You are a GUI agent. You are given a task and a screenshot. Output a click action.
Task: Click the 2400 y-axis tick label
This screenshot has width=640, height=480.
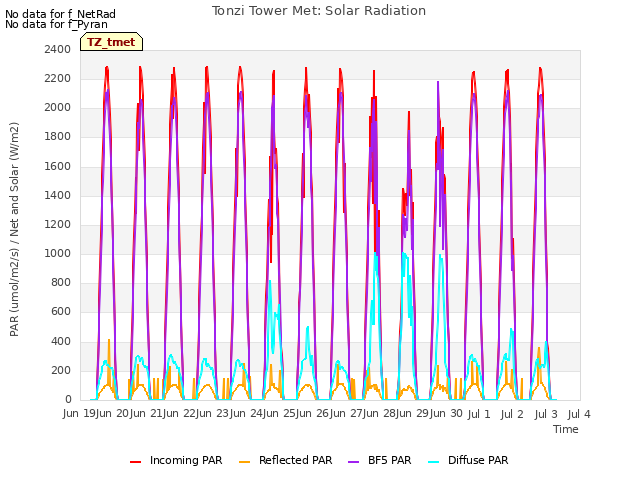[x=58, y=49]
